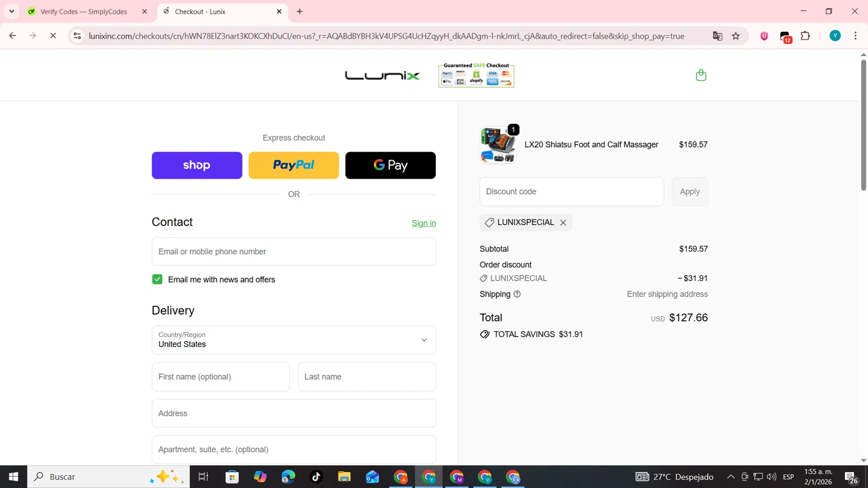Open the shopping bag cart icon

(701, 75)
